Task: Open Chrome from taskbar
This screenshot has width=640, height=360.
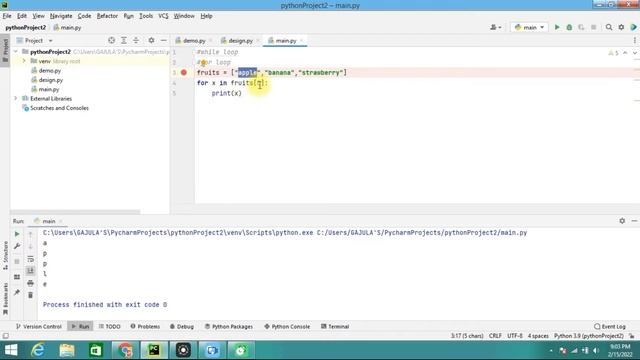Action: (125, 350)
